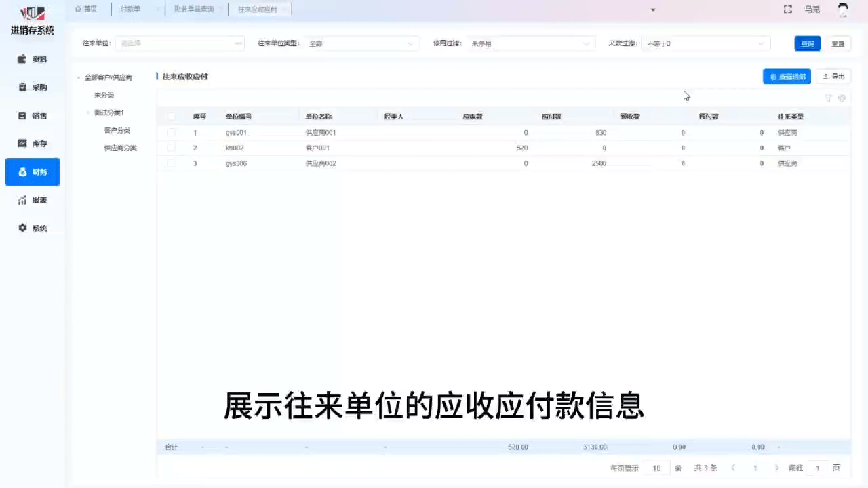The width and height of the screenshot is (868, 488).
Task: Open the 往来单位类型 dropdown
Action: coord(361,43)
